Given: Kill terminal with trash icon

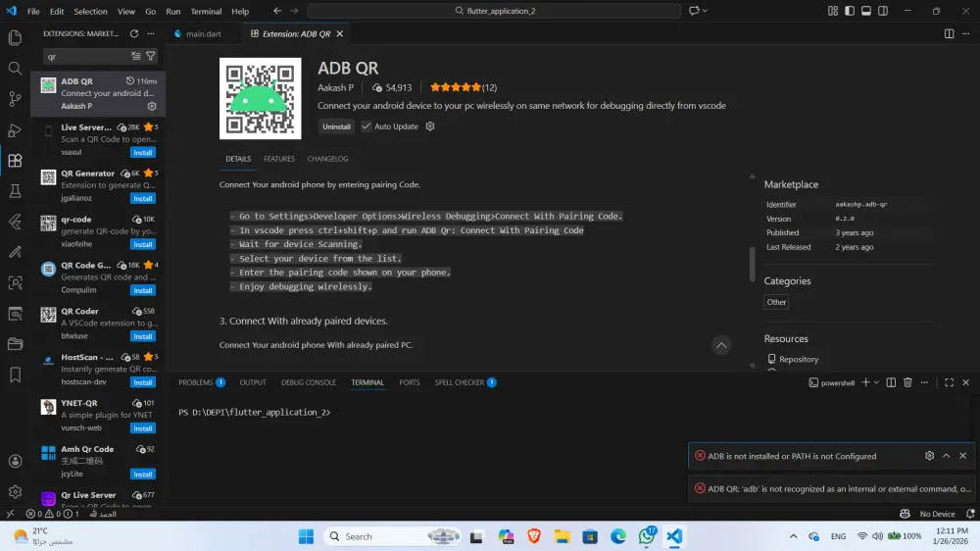Looking at the screenshot, I should [907, 382].
